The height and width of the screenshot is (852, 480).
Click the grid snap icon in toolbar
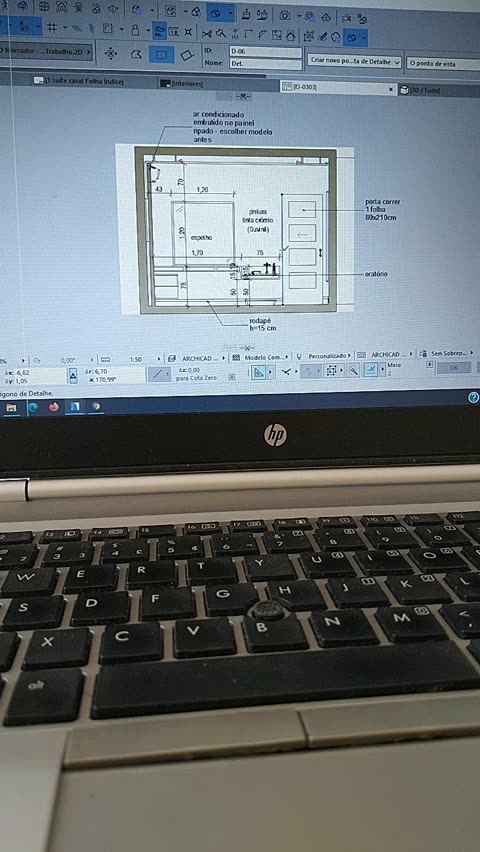52,28
